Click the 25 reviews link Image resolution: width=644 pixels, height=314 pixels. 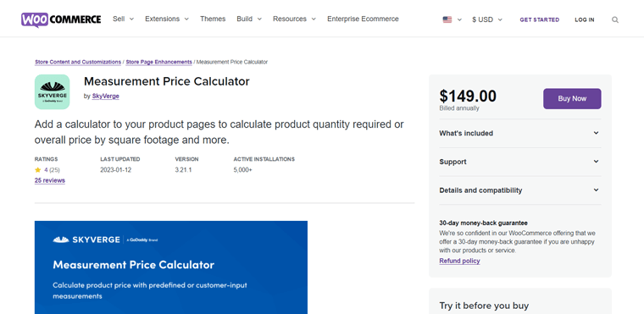50,180
